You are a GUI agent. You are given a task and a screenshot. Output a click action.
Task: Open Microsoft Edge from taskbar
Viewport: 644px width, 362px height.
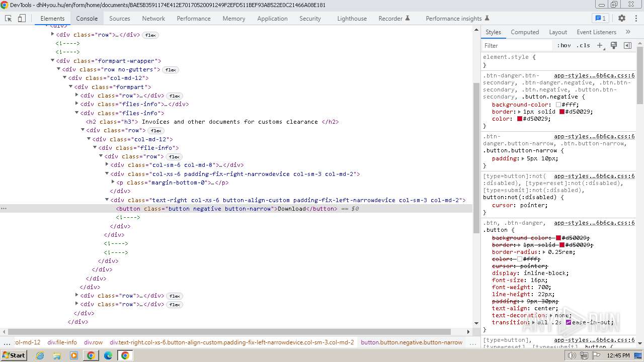tap(108, 355)
